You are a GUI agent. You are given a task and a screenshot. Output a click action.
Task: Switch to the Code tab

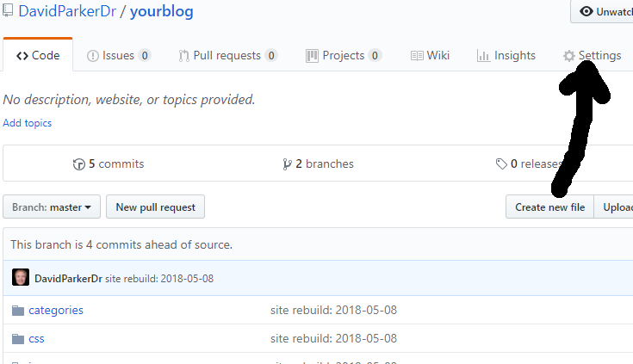tap(38, 55)
